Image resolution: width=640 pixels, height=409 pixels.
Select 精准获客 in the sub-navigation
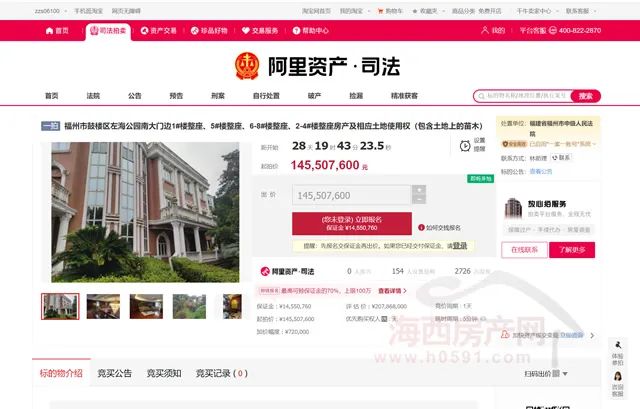[x=404, y=96]
